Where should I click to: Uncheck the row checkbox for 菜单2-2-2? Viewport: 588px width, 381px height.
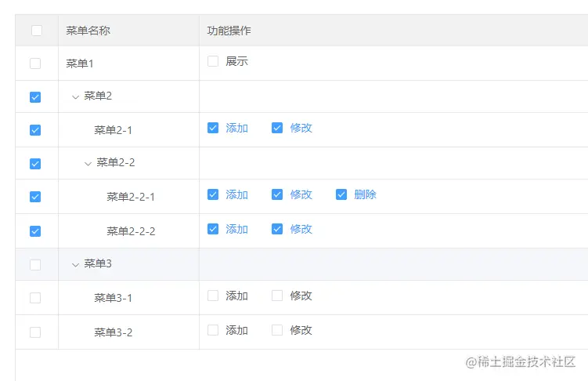[35, 231]
